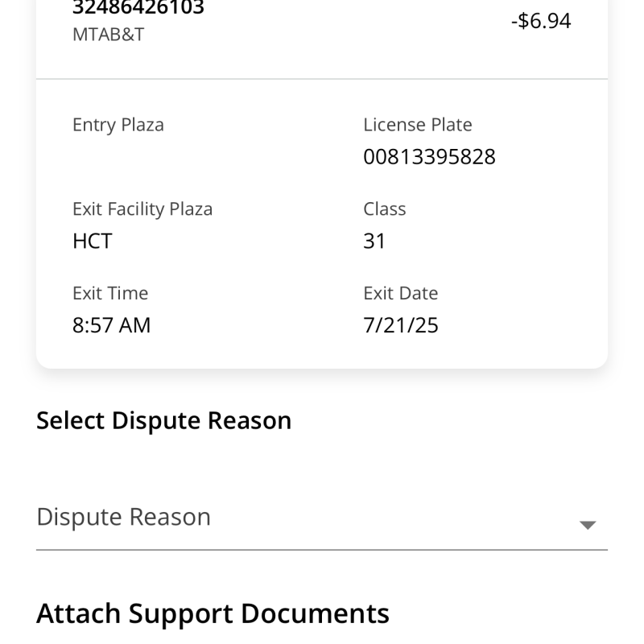Select transaction number 32486426103
Image resolution: width=644 pixels, height=644 pixels.
[138, 9]
